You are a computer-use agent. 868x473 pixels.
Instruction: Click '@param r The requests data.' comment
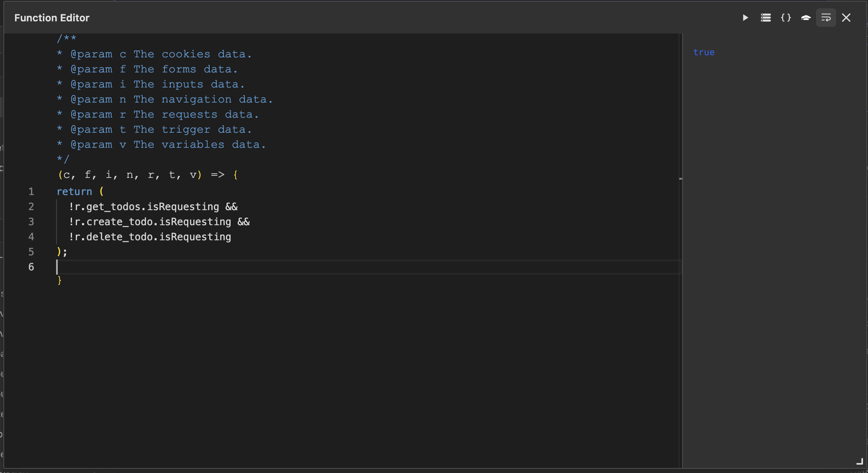164,115
